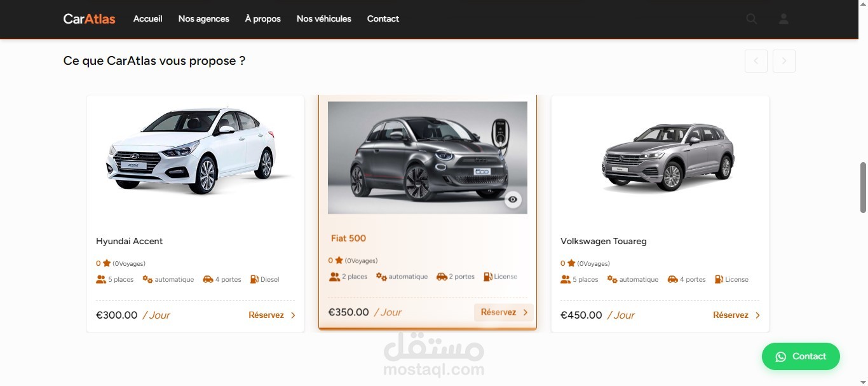Click the gears transmission icon on Fiat 500
The height and width of the screenshot is (386, 868).
tap(381, 277)
